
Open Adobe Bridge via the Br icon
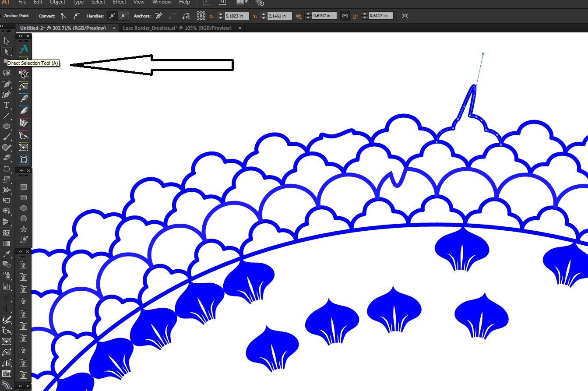point(207,2)
